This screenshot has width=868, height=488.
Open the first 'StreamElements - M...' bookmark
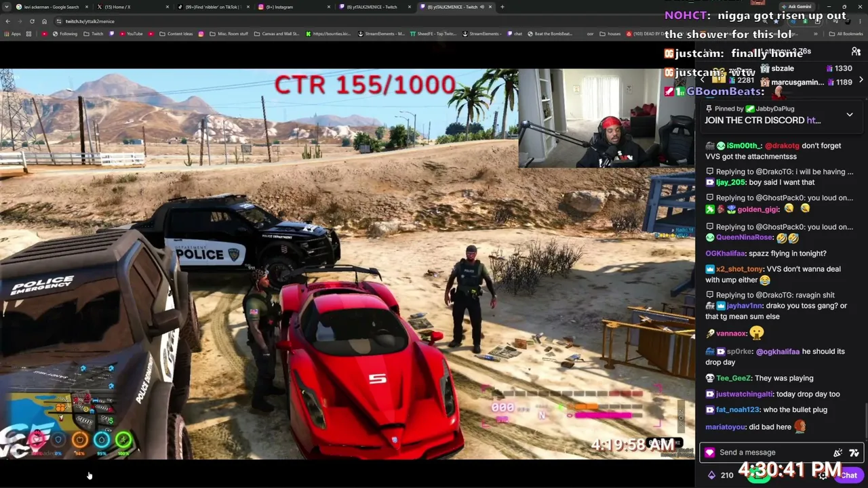[x=381, y=34]
